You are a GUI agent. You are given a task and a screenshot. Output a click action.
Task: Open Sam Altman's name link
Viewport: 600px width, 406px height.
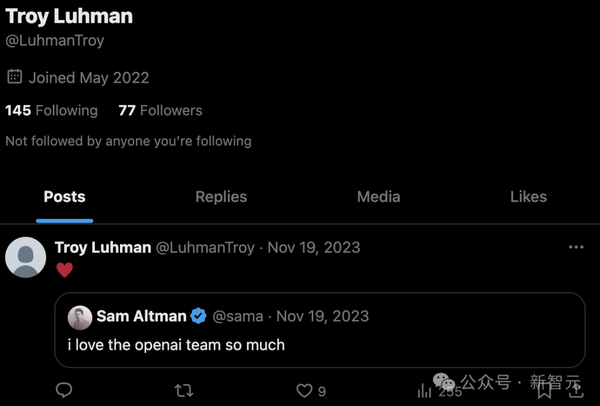[141, 316]
